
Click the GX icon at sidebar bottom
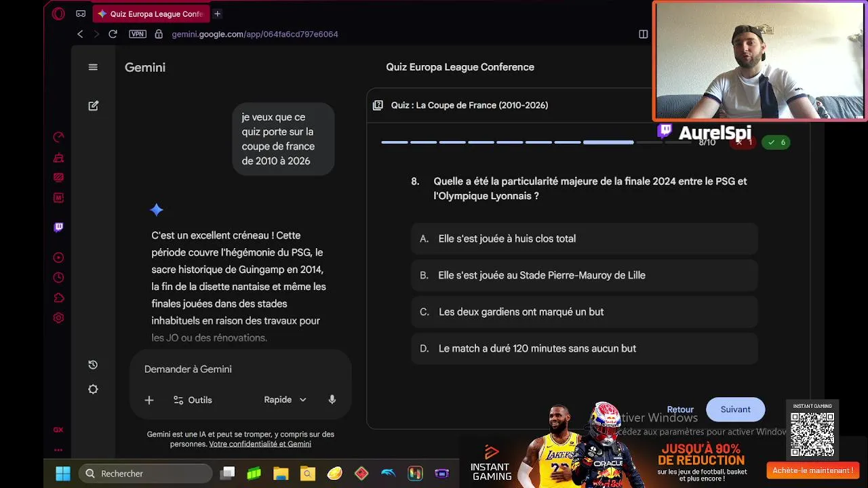58,430
